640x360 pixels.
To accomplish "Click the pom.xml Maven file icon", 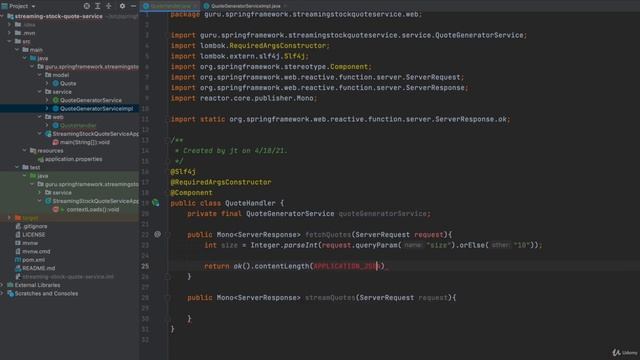I will [18, 260].
